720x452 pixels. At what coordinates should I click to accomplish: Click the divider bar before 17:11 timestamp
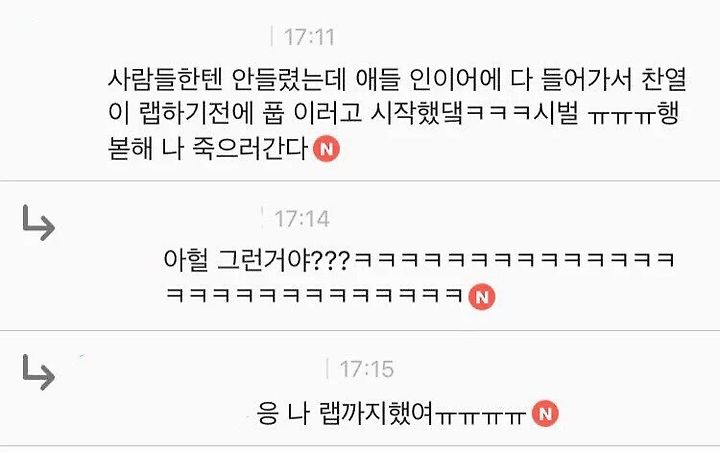point(272,36)
